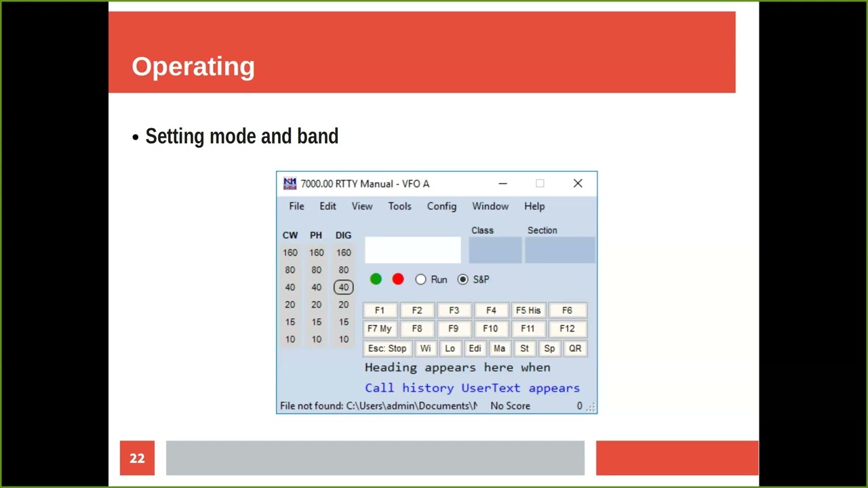
Task: Select 40 in the CW column
Action: tap(290, 287)
